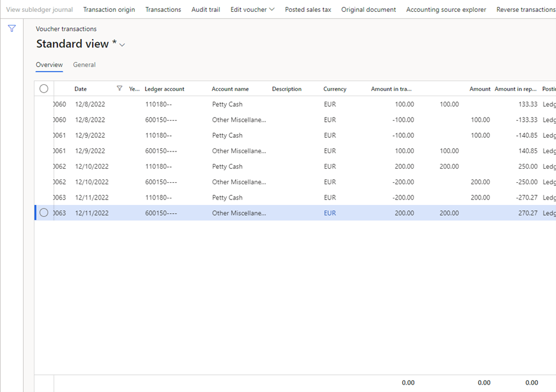Click the EUR currency link in selected row
Viewport: 556px width, 392px height.
pyautogui.click(x=330, y=213)
